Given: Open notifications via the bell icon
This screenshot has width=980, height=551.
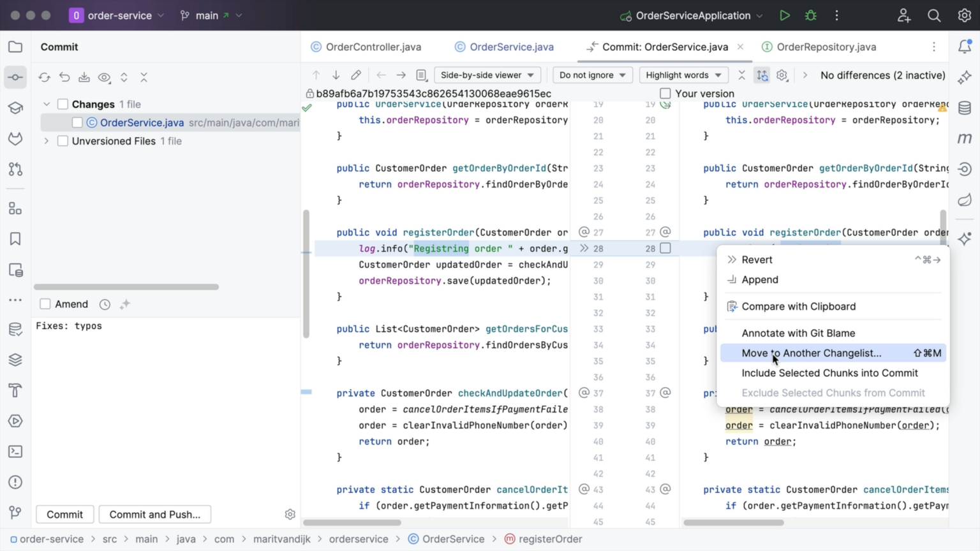Looking at the screenshot, I should point(964,47).
